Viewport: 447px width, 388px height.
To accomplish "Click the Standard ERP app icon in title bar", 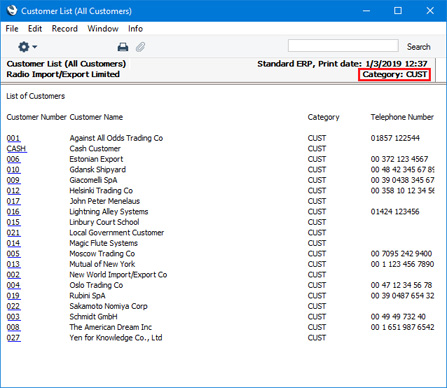I will [12, 10].
